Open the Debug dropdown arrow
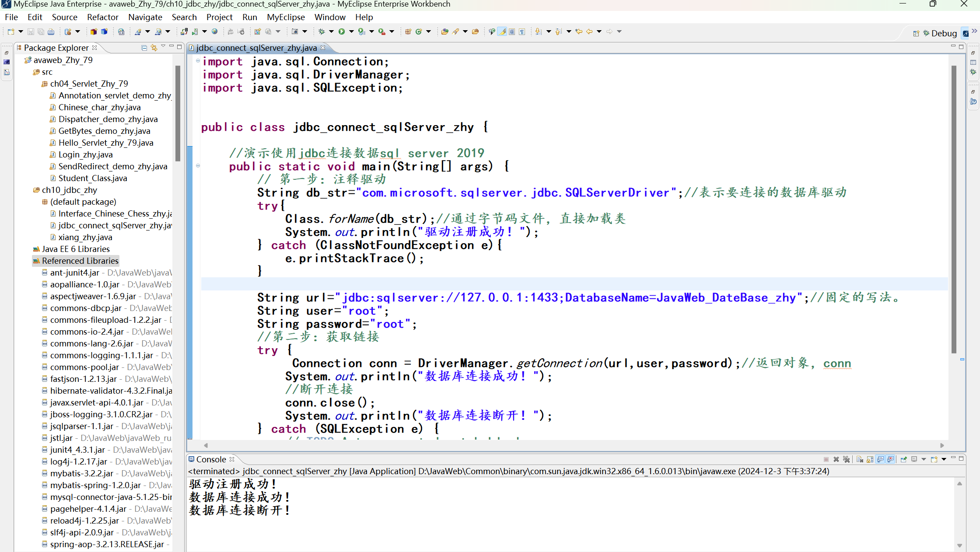 (331, 31)
